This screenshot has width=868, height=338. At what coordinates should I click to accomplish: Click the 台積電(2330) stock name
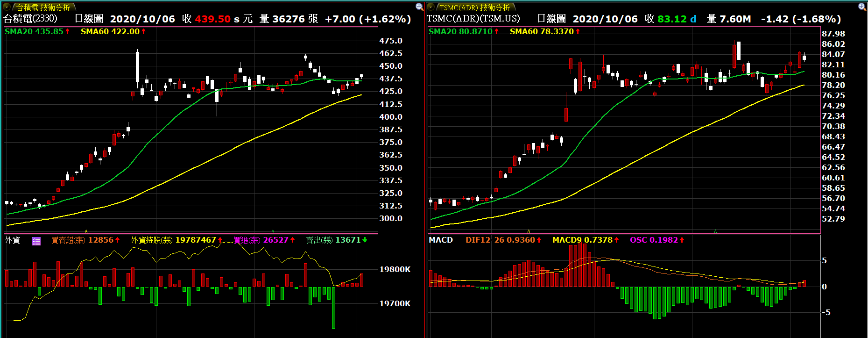pos(30,19)
